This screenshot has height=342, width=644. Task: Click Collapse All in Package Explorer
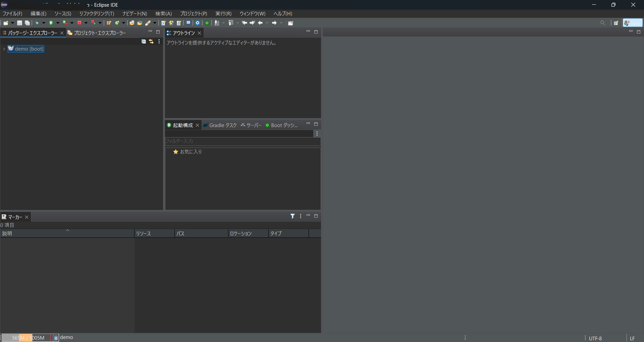point(144,42)
